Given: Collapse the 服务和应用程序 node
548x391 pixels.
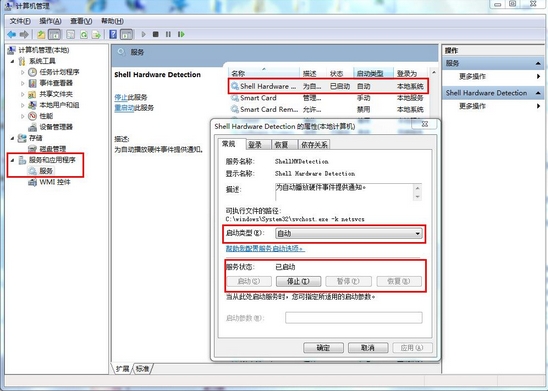Looking at the screenshot, I should [x=12, y=160].
